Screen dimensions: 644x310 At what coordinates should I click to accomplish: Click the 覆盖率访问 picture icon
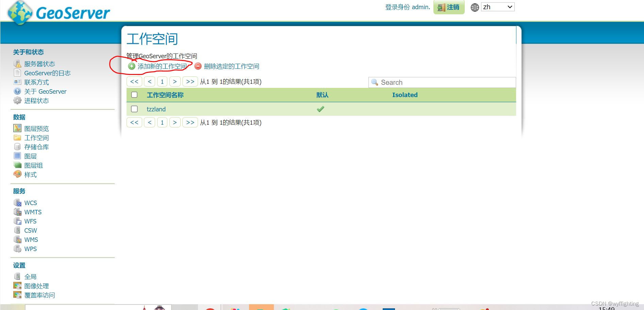(17, 295)
